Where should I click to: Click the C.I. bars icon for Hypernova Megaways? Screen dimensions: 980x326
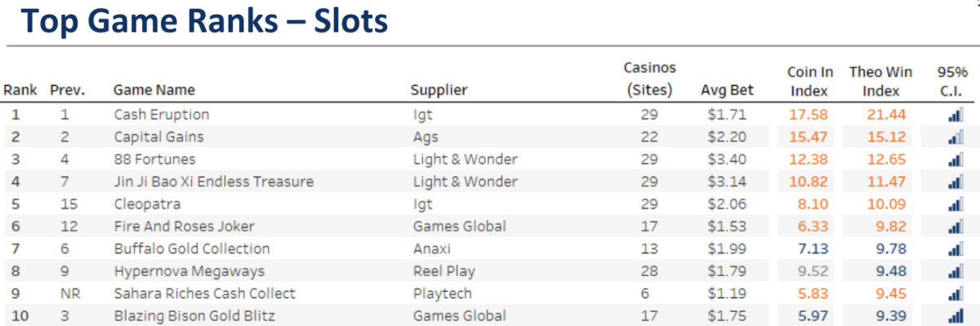(955, 271)
